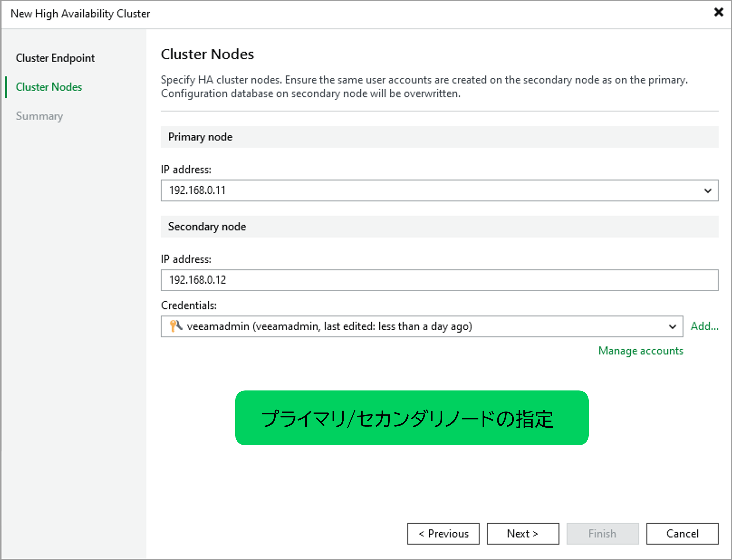Open the credentials dropdown arrow
732x560 pixels.
click(x=672, y=326)
